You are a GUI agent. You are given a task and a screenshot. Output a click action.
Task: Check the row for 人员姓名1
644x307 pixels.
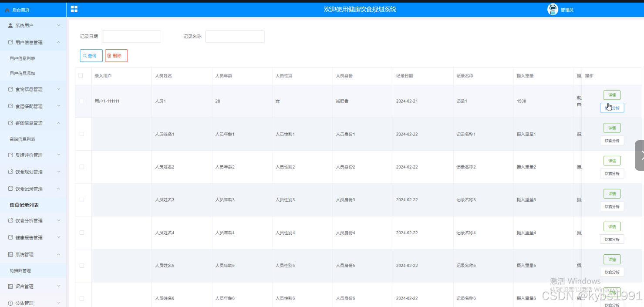tap(82, 134)
